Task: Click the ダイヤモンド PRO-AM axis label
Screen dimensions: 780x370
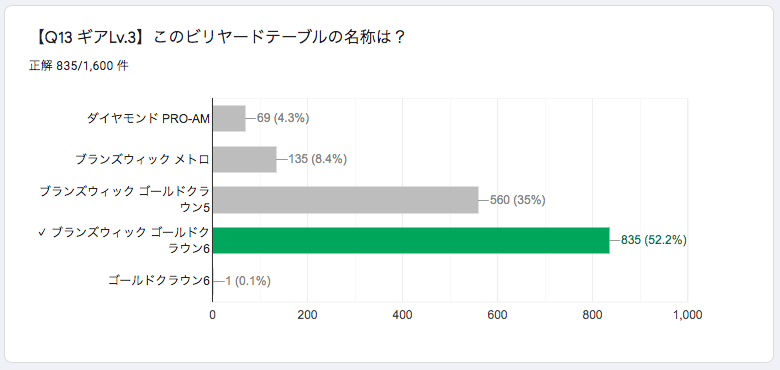Action: pyautogui.click(x=148, y=118)
